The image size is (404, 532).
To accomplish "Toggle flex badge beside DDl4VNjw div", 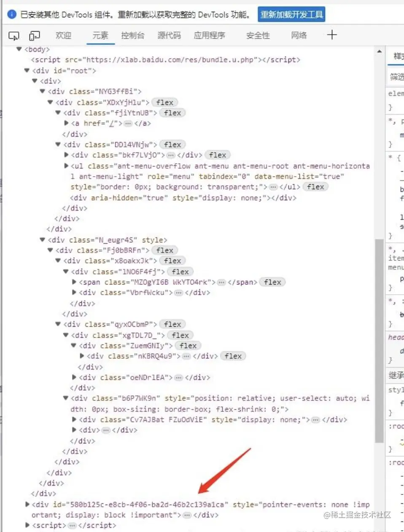I will click(x=172, y=145).
